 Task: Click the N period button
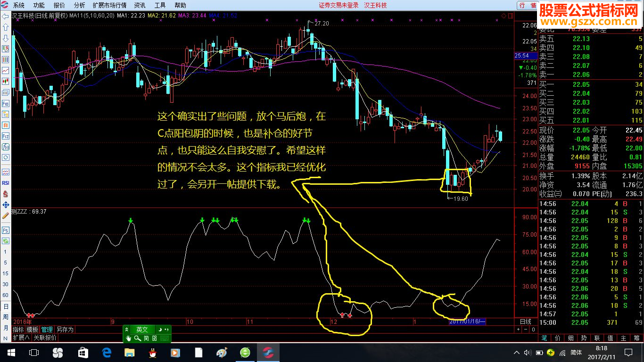(x=6, y=338)
